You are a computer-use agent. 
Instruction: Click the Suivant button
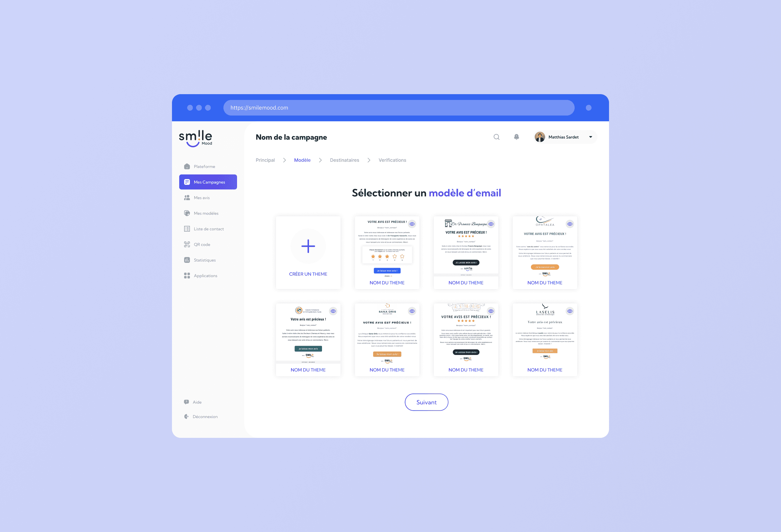(x=426, y=402)
